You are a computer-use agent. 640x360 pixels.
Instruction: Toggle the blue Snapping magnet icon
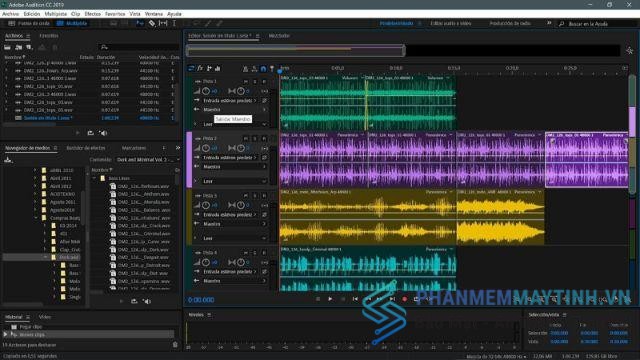(263, 69)
